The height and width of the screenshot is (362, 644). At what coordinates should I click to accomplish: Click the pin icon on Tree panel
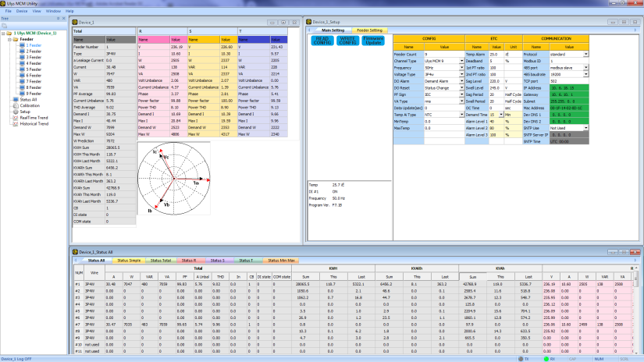point(58,19)
